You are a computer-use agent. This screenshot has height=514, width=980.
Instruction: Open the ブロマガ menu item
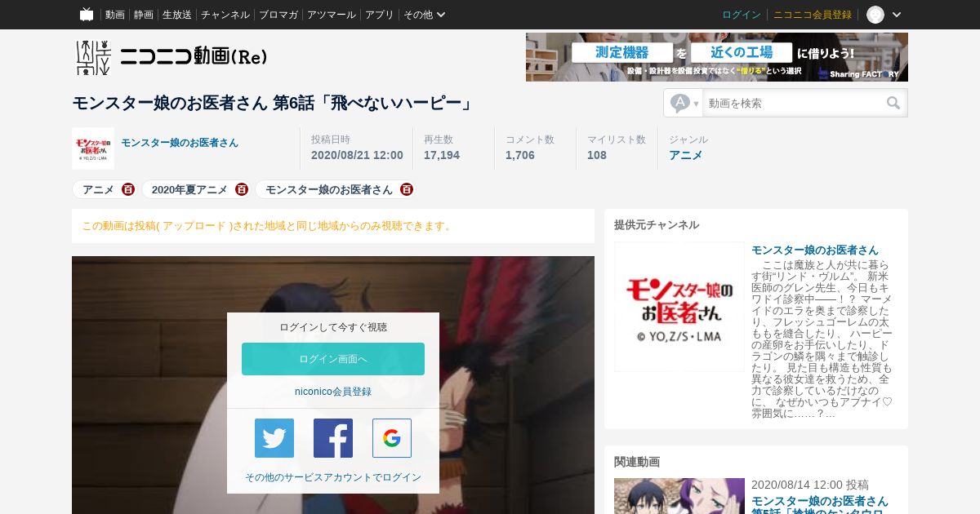(x=278, y=15)
